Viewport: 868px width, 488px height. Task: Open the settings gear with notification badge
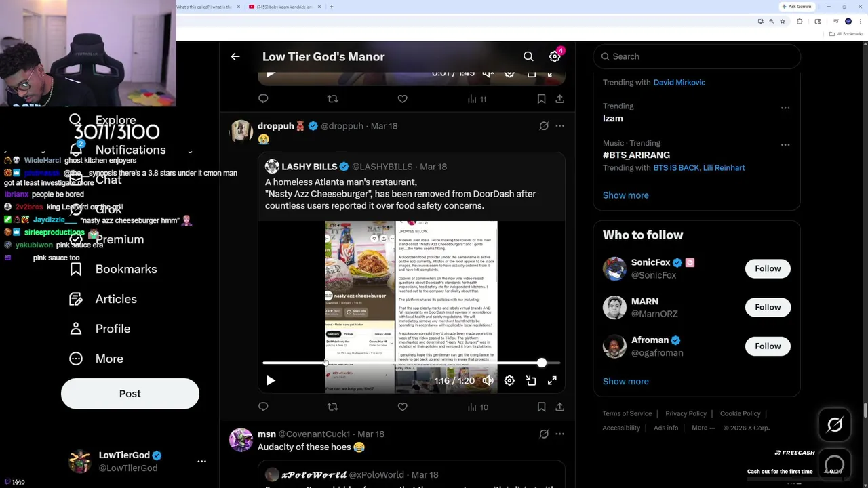point(555,56)
